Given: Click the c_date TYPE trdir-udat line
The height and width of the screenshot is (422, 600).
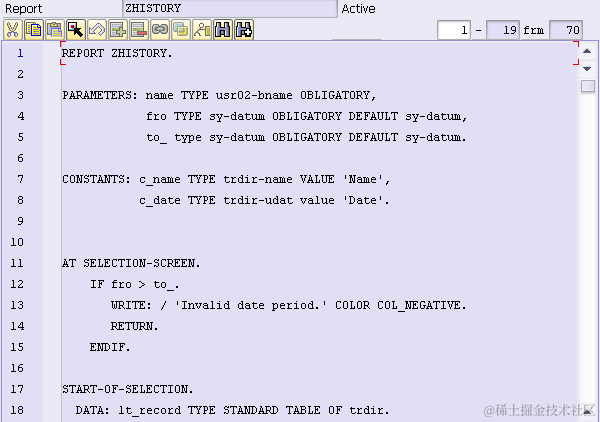Looking at the screenshot, I should [x=264, y=200].
